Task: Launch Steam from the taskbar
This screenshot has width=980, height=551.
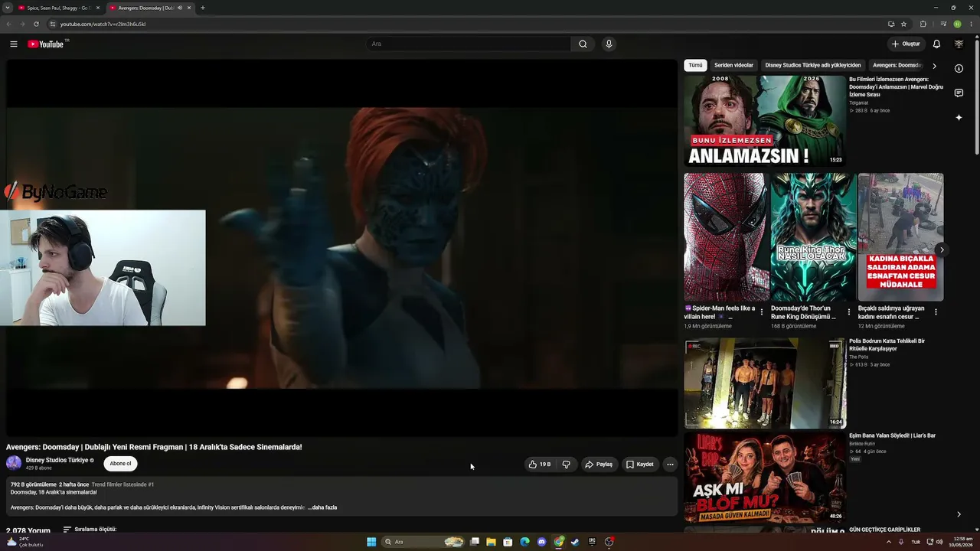Action: tap(575, 542)
